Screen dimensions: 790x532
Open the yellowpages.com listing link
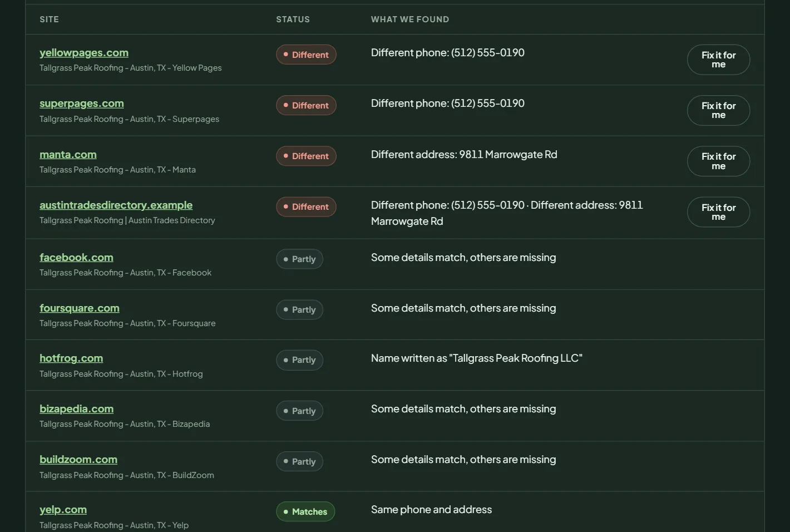pyautogui.click(x=84, y=53)
